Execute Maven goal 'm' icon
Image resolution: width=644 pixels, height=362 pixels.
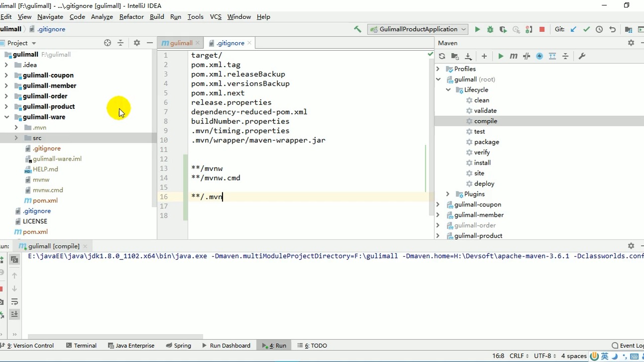[514, 56]
